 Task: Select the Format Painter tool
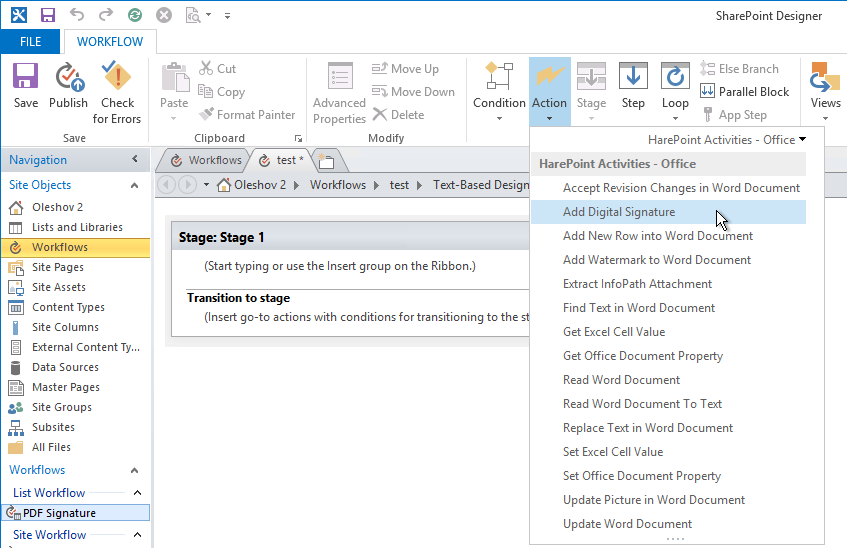(x=247, y=115)
